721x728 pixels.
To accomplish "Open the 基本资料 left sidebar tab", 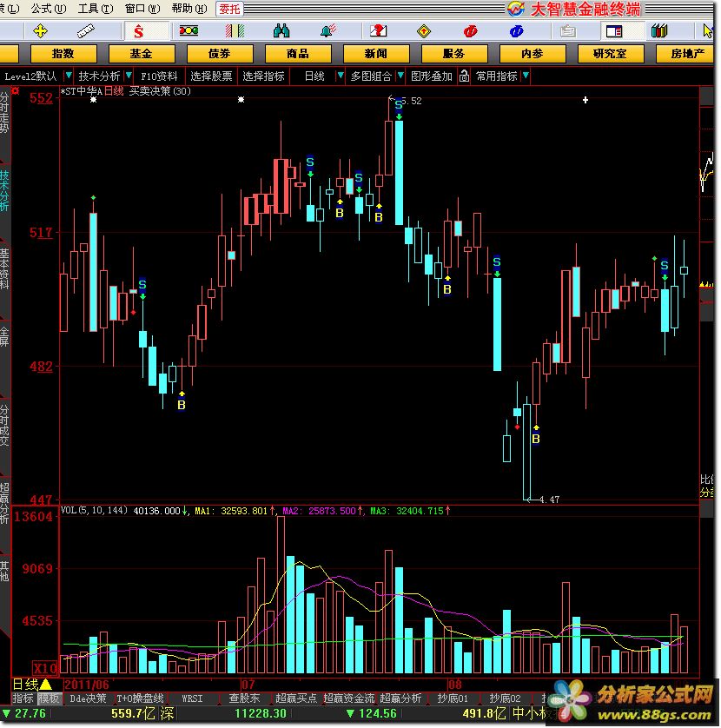I will coord(4,268).
